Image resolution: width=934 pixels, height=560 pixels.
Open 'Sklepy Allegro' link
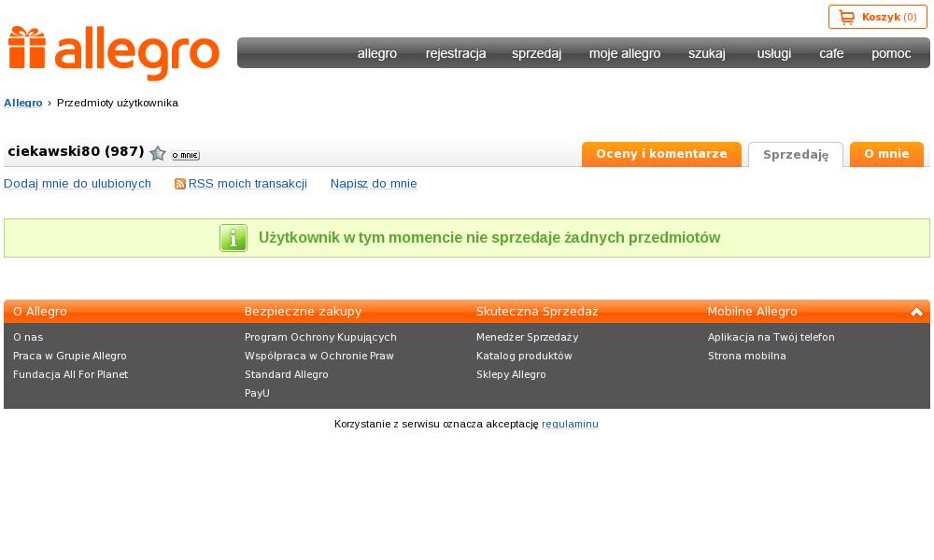(511, 374)
